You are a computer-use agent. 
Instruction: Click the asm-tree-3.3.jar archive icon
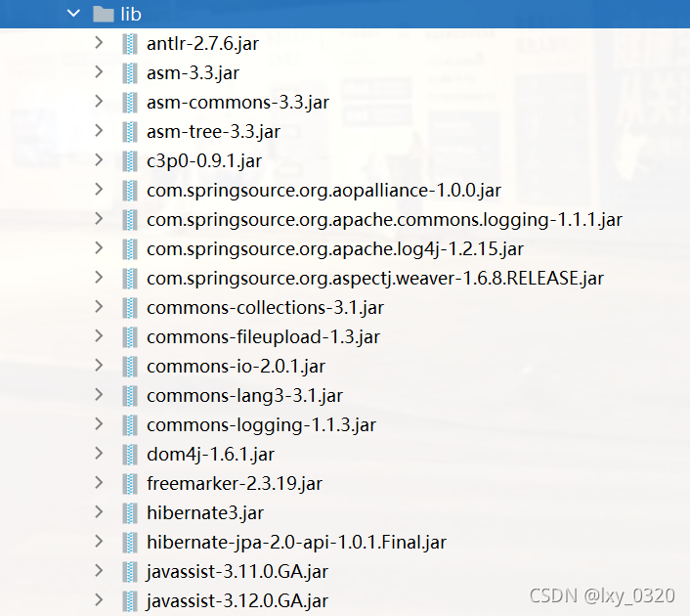coord(130,132)
